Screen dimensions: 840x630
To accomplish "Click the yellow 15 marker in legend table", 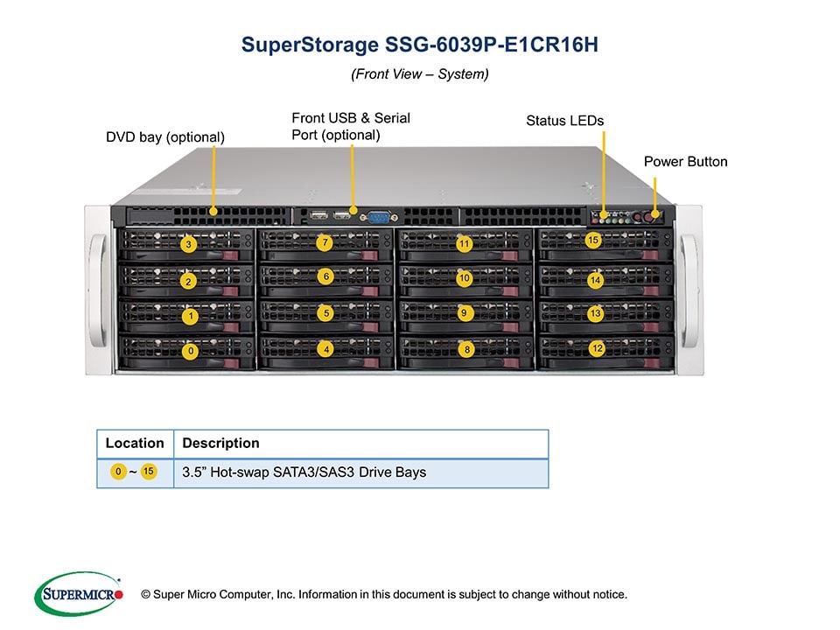I will point(149,472).
